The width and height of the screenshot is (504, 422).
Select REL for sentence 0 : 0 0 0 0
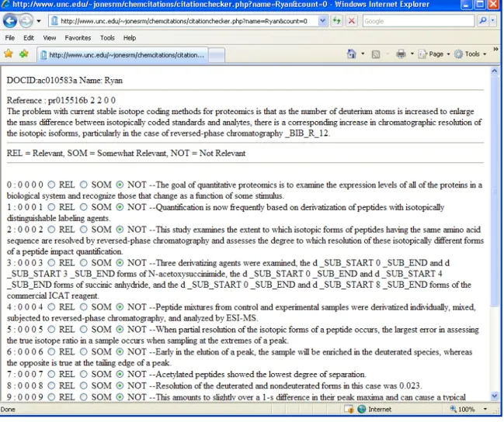pos(51,185)
